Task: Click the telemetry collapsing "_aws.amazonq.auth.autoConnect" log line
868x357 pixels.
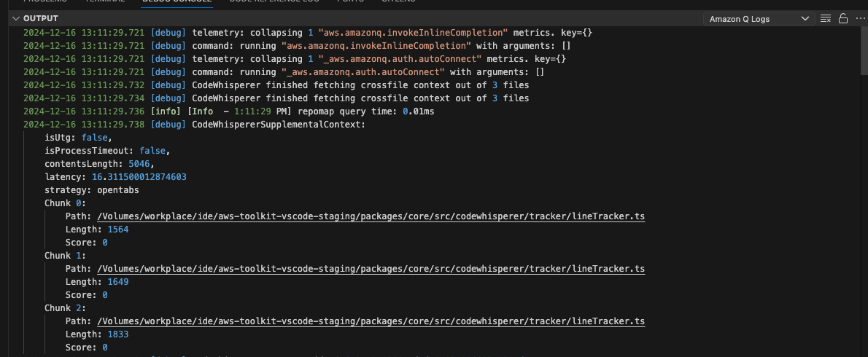Action: (x=295, y=59)
